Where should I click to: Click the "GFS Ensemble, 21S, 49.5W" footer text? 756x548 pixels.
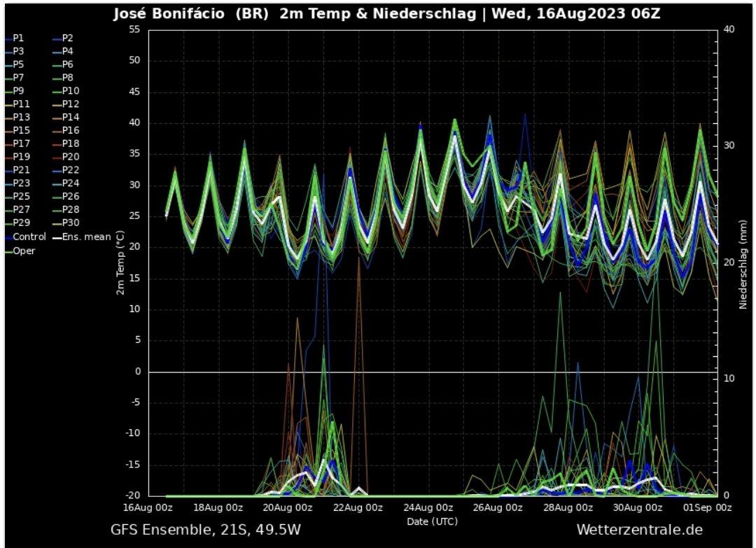point(205,530)
